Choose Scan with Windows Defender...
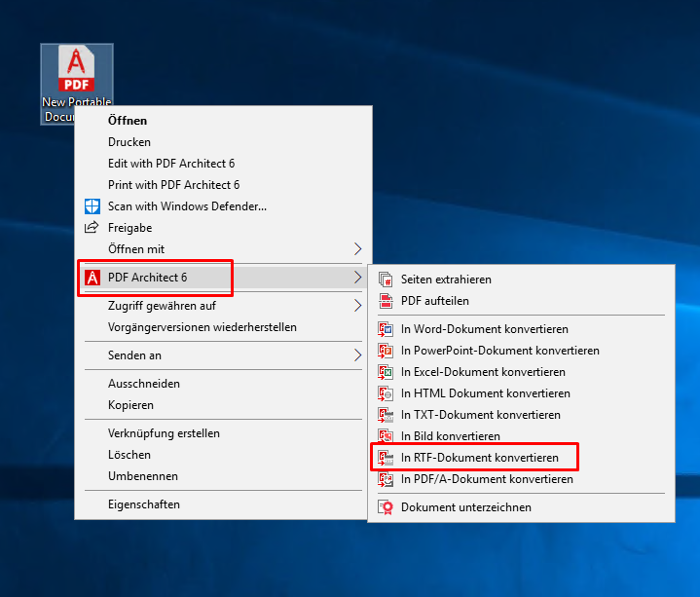 pos(223,206)
